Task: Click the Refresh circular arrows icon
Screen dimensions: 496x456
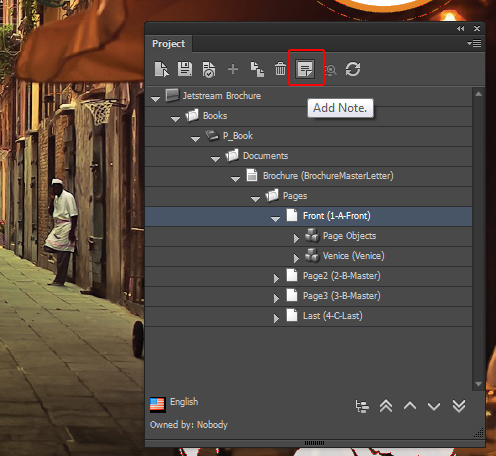Action: click(353, 69)
